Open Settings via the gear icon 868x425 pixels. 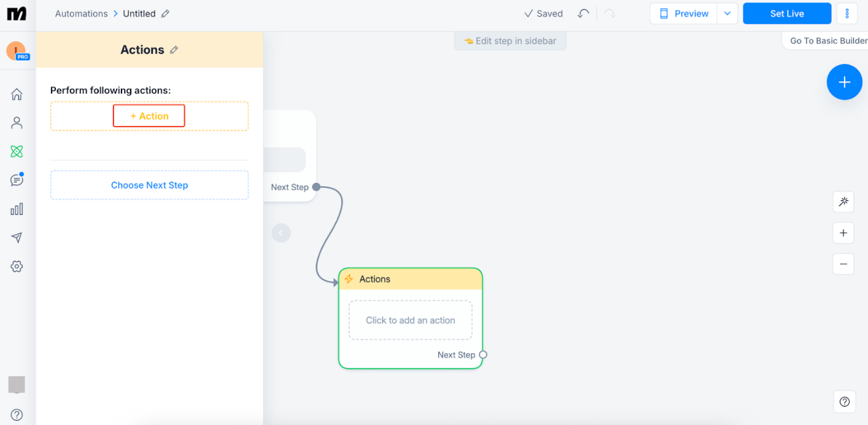[x=17, y=266]
